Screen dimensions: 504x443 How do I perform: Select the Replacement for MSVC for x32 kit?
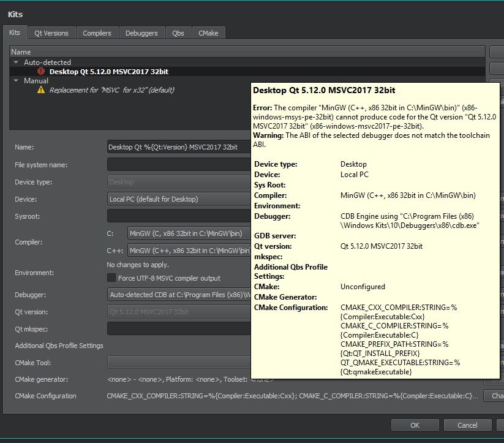111,89
